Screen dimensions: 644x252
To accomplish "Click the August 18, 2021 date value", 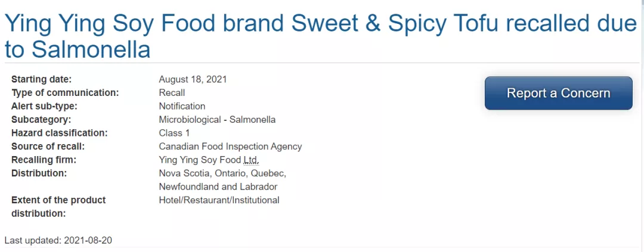I will pos(193,79).
